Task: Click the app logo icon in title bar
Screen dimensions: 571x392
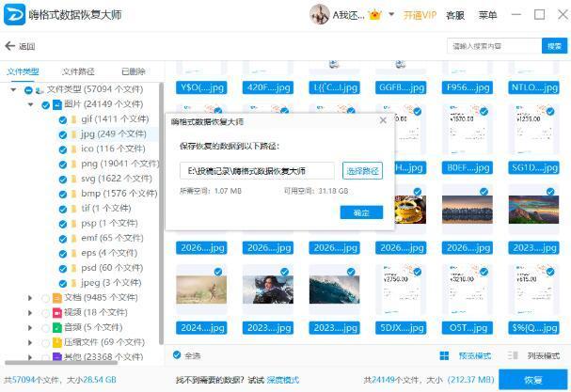Action: [x=14, y=14]
